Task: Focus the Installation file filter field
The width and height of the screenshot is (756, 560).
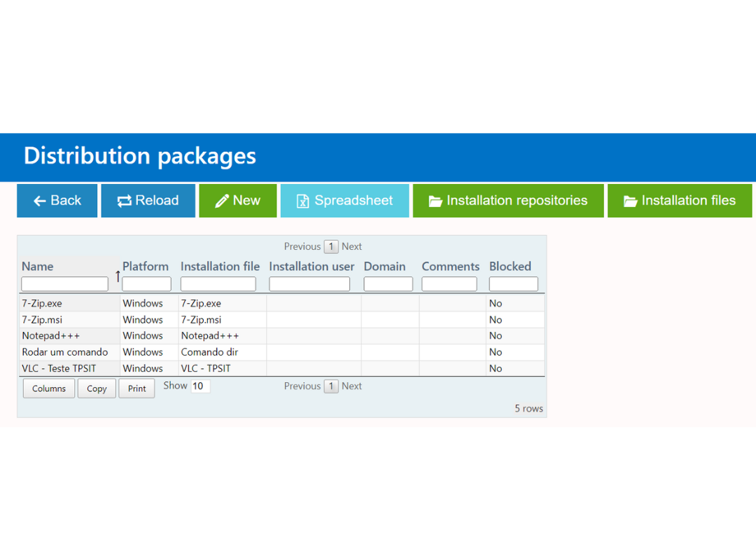Action: point(218,283)
